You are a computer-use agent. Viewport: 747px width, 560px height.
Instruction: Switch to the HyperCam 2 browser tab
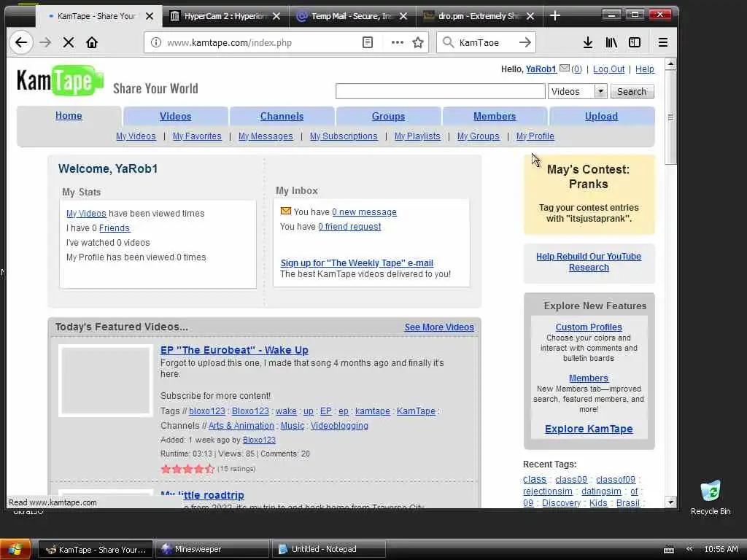[x=225, y=16]
